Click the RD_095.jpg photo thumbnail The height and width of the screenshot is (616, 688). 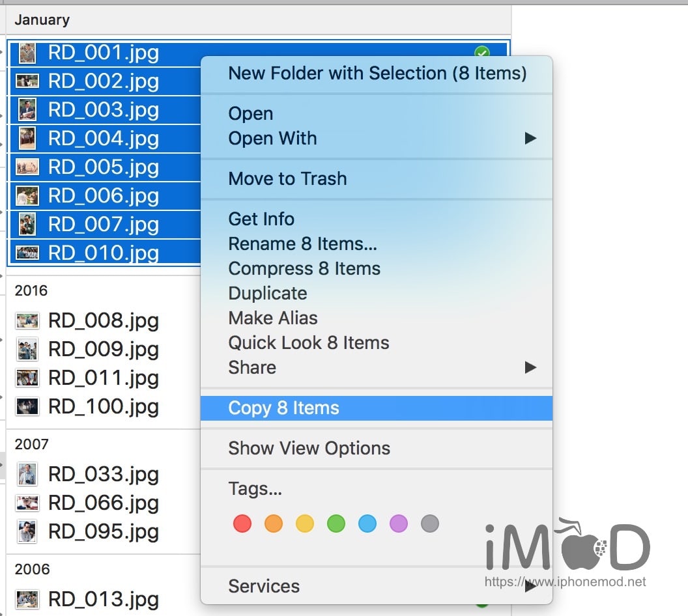[27, 532]
